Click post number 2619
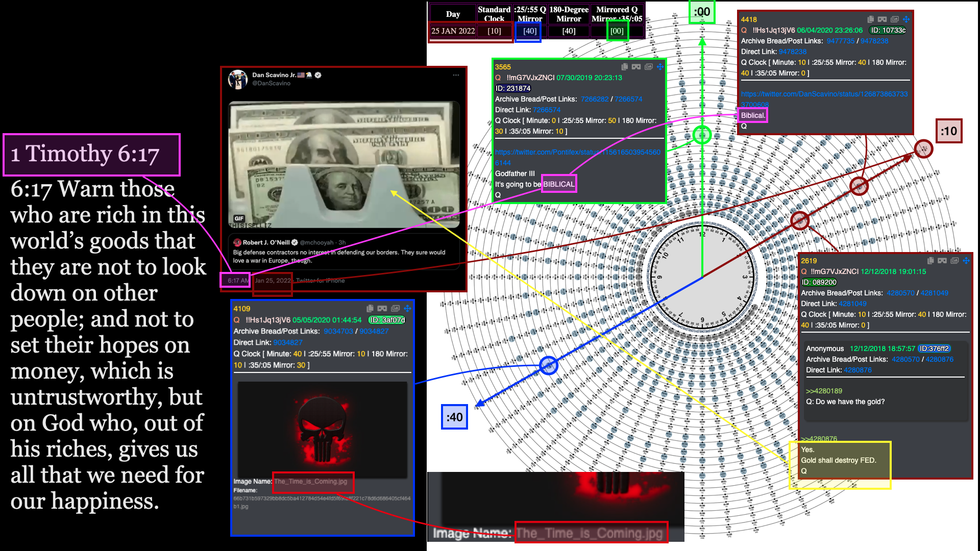The image size is (980, 551). tap(809, 261)
